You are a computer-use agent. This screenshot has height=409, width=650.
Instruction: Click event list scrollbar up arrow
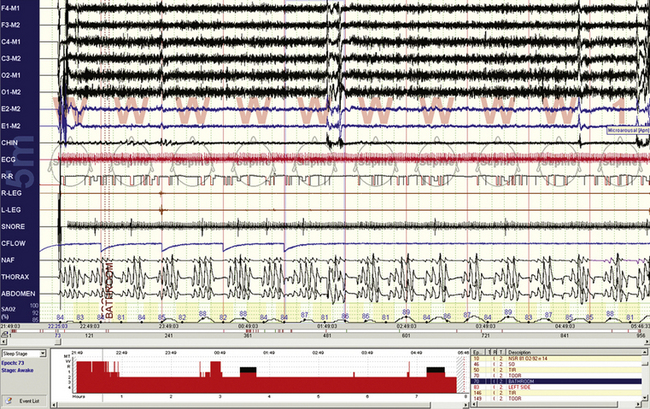pyautogui.click(x=645, y=352)
